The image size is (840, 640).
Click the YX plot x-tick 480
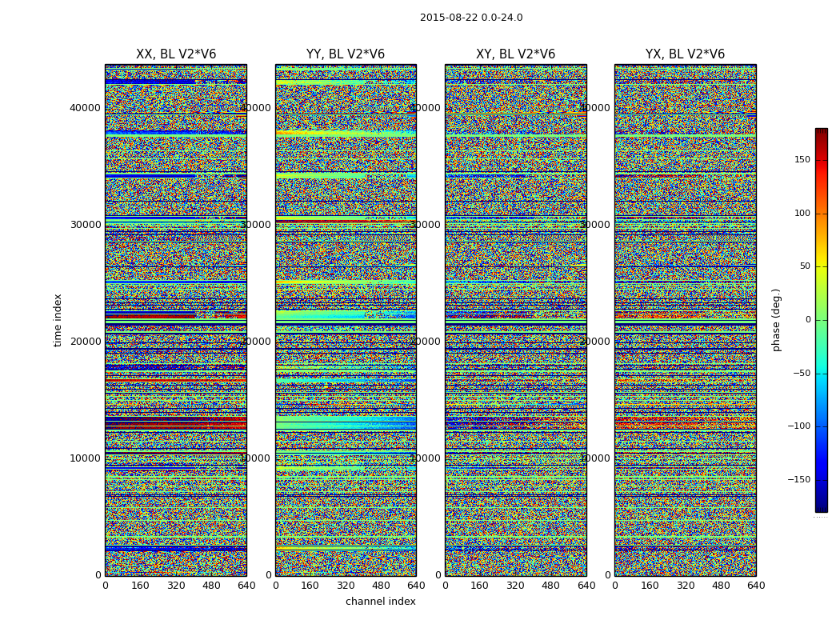tap(721, 586)
